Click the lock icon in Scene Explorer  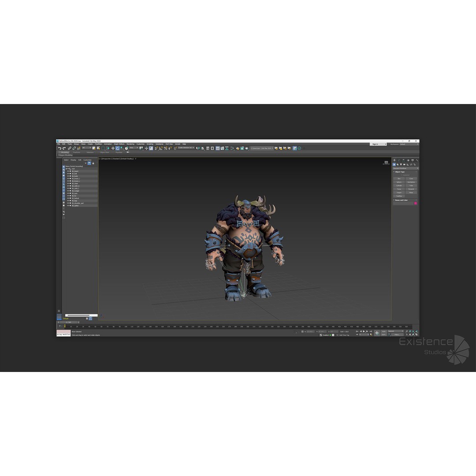(x=93, y=164)
